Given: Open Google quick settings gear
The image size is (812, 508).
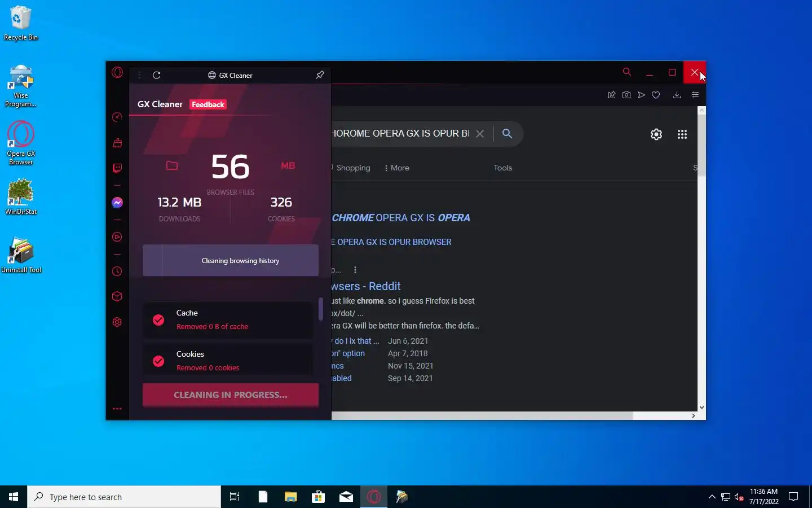Looking at the screenshot, I should coord(656,134).
